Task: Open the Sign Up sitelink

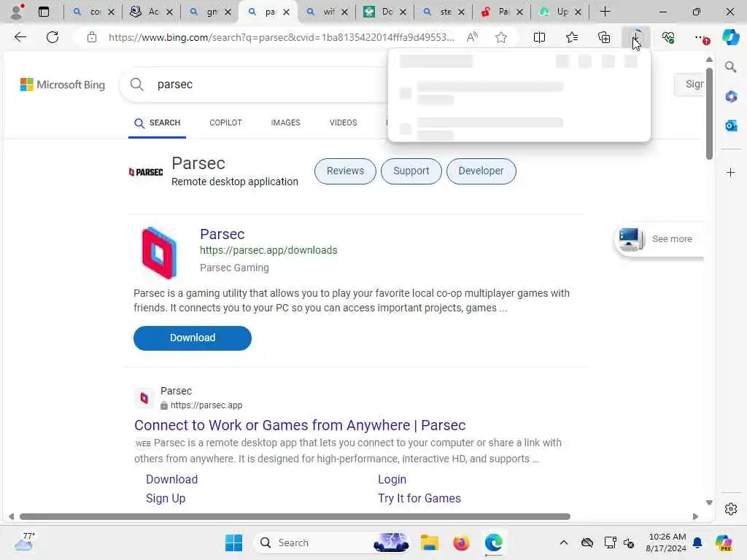Action: 166,498
